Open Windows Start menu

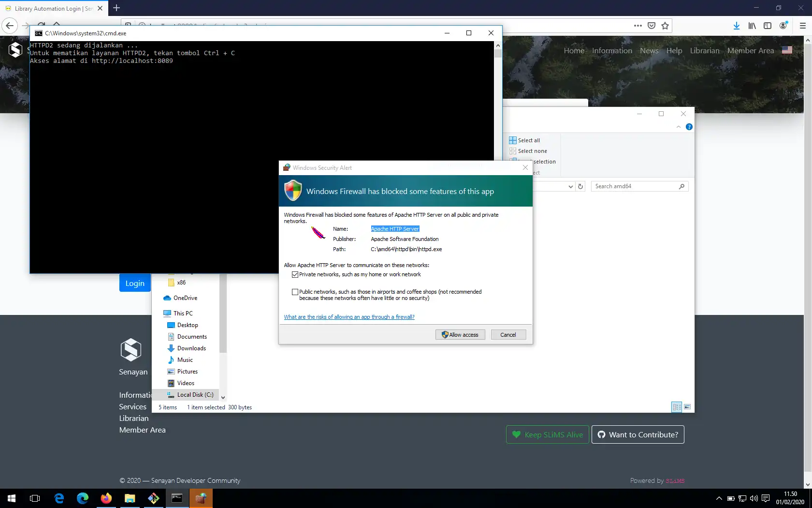[12, 498]
